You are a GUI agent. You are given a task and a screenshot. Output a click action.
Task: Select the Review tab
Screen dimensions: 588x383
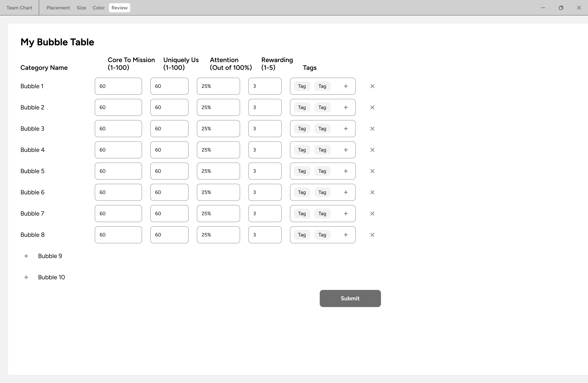[120, 8]
